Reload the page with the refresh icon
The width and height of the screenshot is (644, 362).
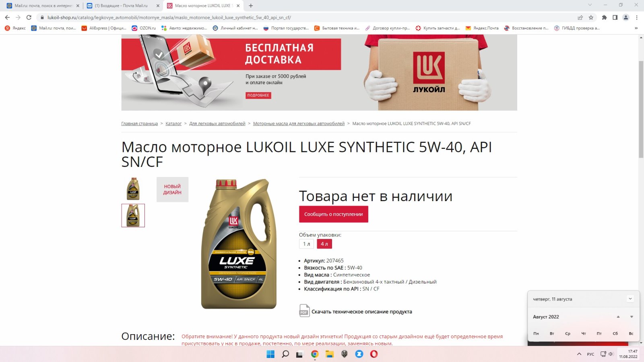tap(29, 17)
